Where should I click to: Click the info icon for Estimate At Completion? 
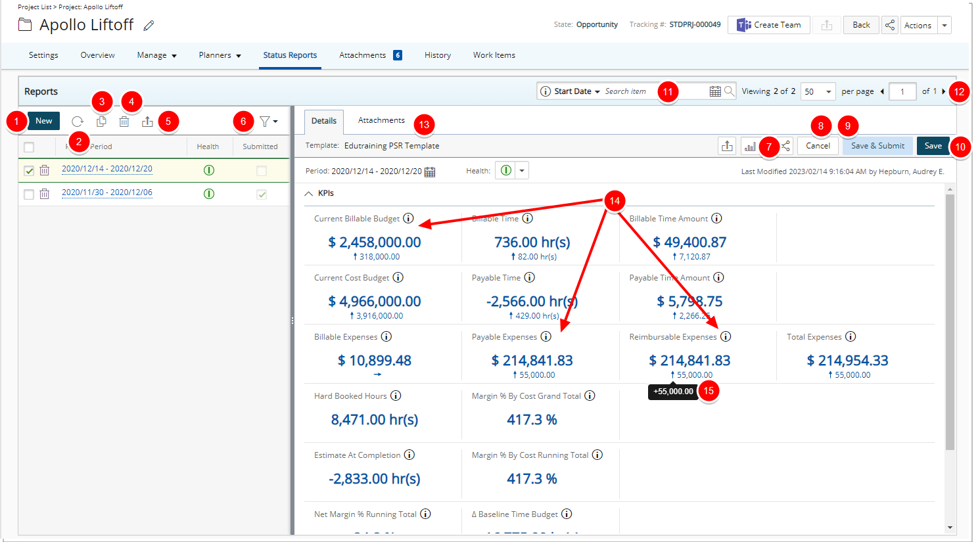click(409, 455)
